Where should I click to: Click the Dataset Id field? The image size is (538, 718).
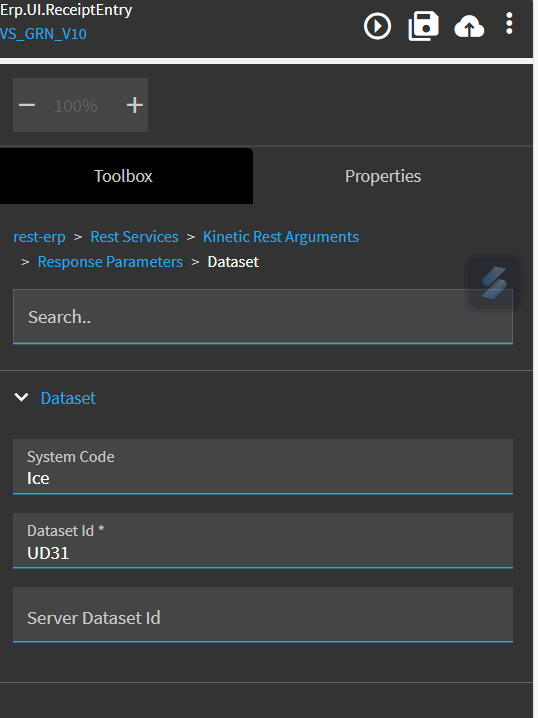(x=263, y=541)
